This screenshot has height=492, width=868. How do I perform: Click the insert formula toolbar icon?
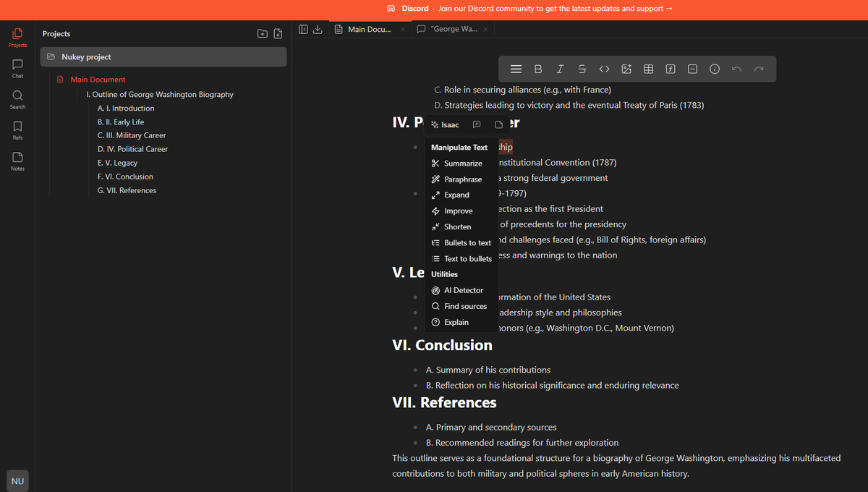[x=671, y=69]
